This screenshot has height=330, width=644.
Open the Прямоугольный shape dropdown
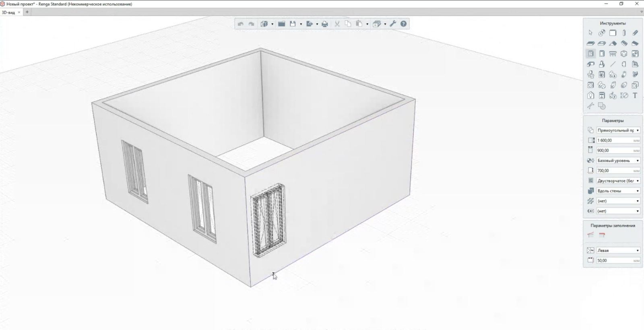coord(618,130)
